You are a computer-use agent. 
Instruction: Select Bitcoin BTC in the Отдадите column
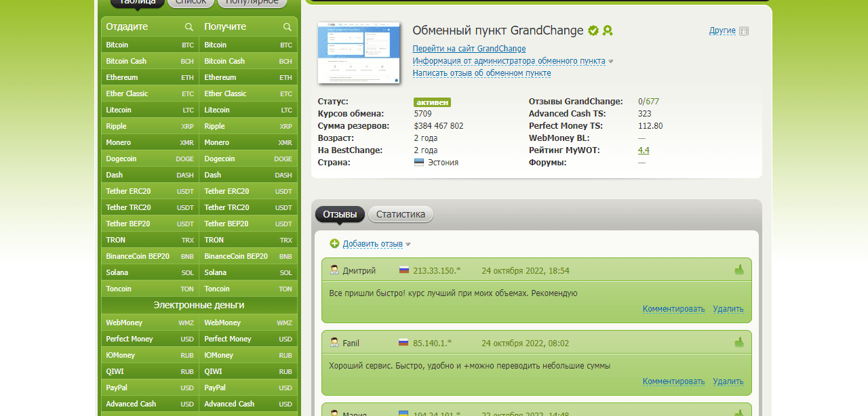[150, 45]
